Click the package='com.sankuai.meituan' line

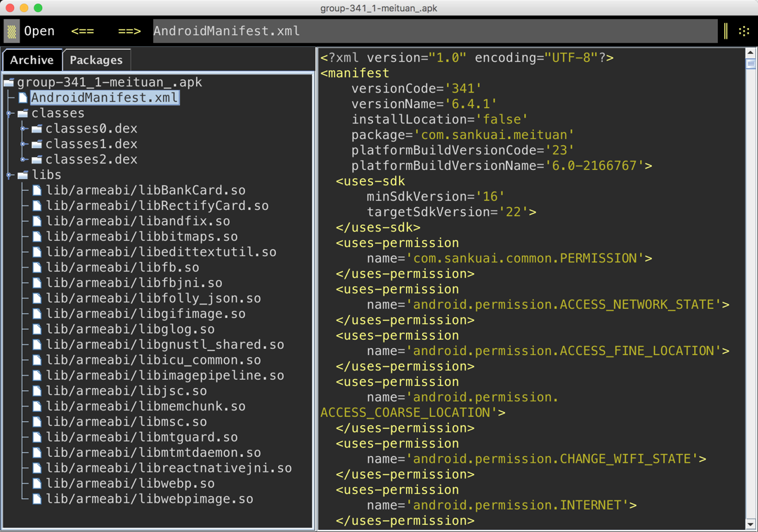point(462,135)
